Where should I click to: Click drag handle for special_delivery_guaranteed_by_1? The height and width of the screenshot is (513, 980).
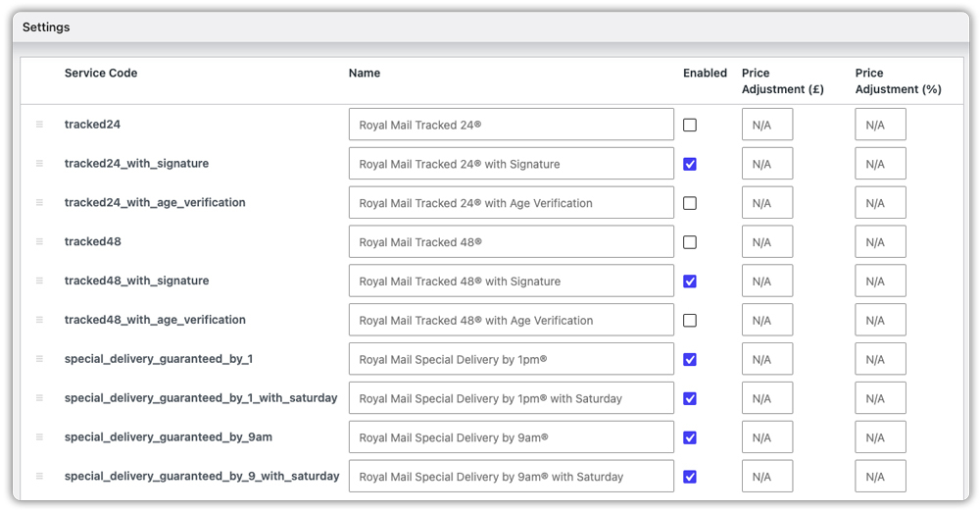[x=39, y=359]
